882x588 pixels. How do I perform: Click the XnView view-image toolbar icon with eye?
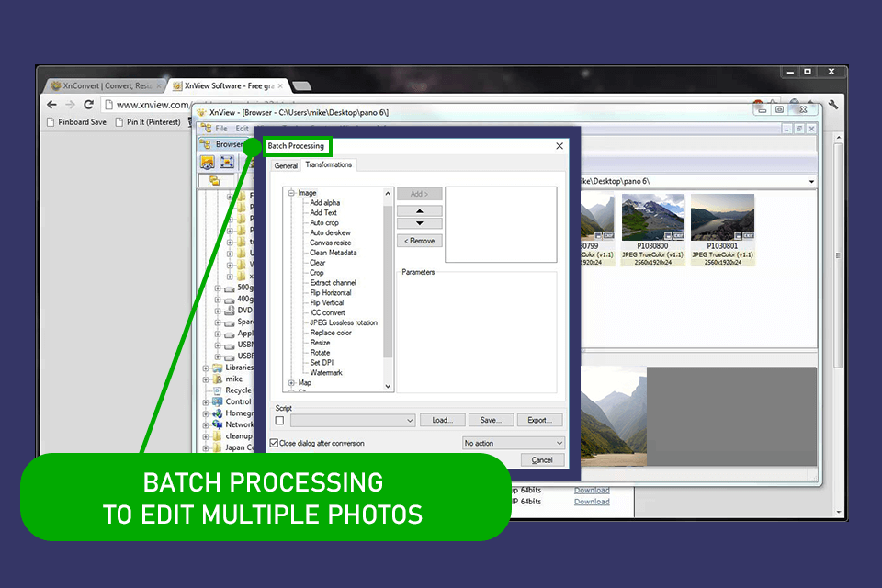(x=207, y=163)
